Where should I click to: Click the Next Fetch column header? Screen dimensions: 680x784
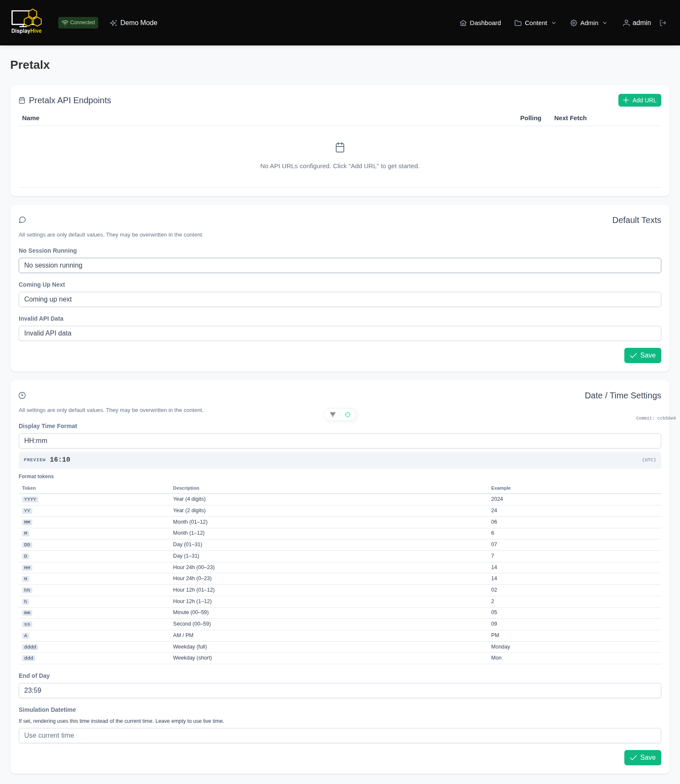pos(570,118)
